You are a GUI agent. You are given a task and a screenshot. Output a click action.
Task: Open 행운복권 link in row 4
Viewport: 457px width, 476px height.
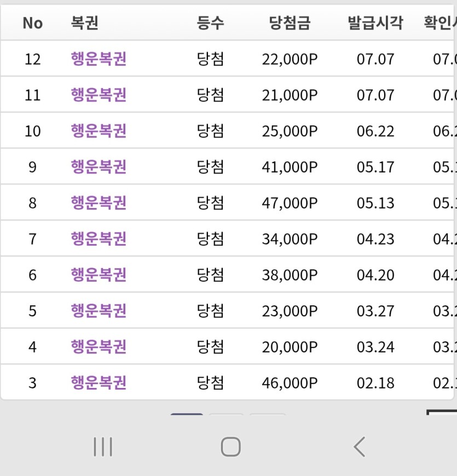(99, 347)
